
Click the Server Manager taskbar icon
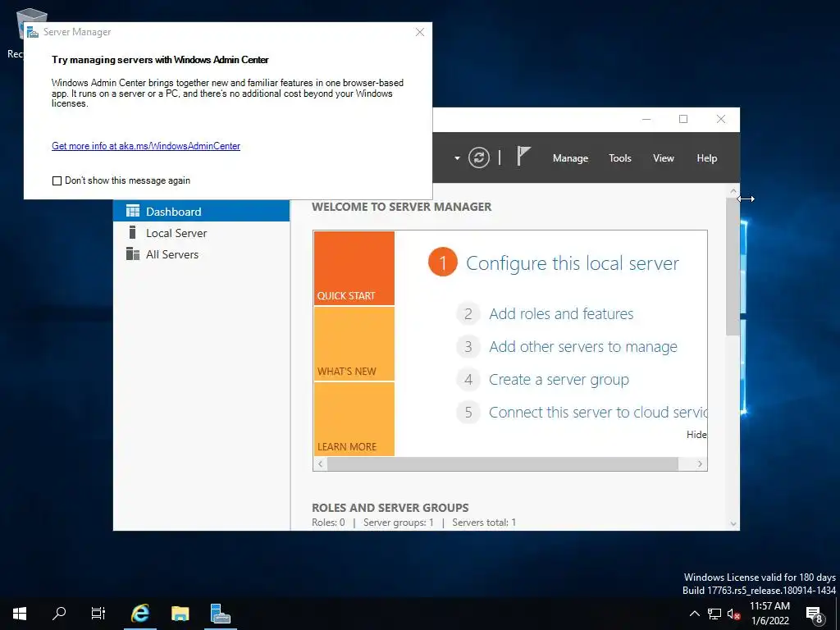[220, 614]
